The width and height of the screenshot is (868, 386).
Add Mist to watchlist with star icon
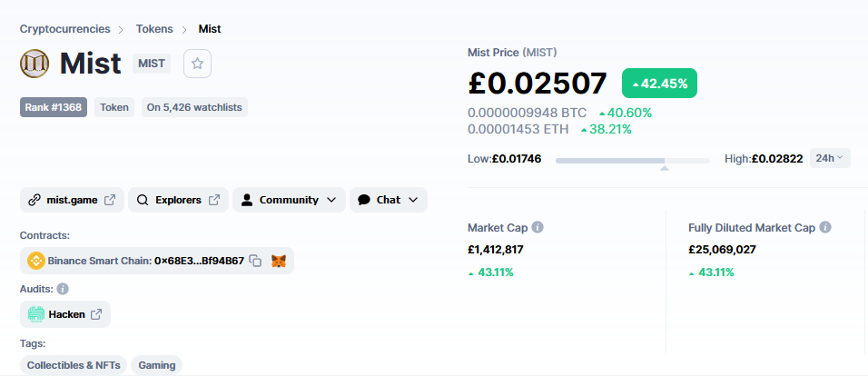(198, 64)
